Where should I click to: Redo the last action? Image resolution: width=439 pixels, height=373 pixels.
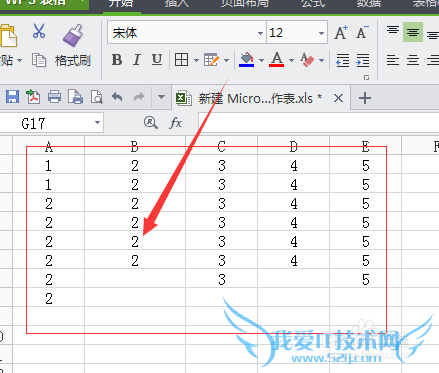(139, 97)
